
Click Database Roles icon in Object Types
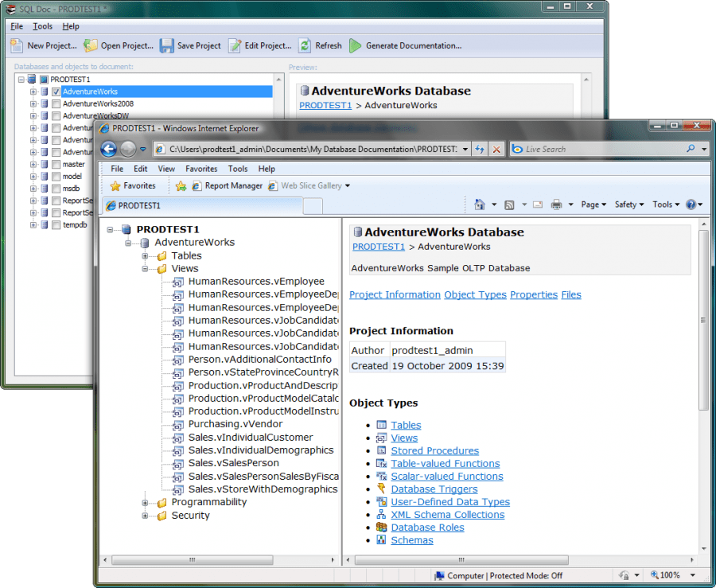point(381,528)
